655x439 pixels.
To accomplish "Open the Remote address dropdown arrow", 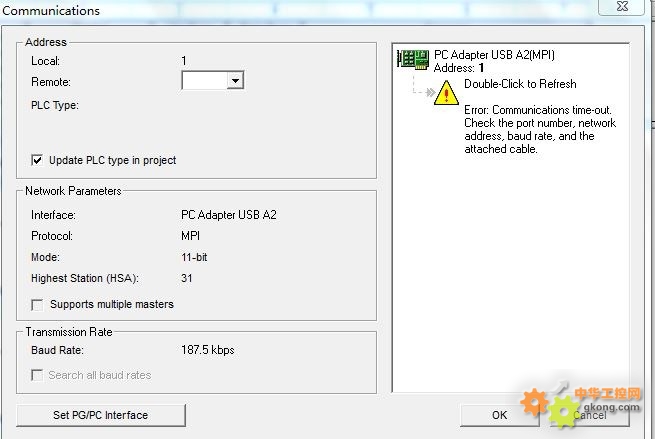I will pyautogui.click(x=235, y=80).
